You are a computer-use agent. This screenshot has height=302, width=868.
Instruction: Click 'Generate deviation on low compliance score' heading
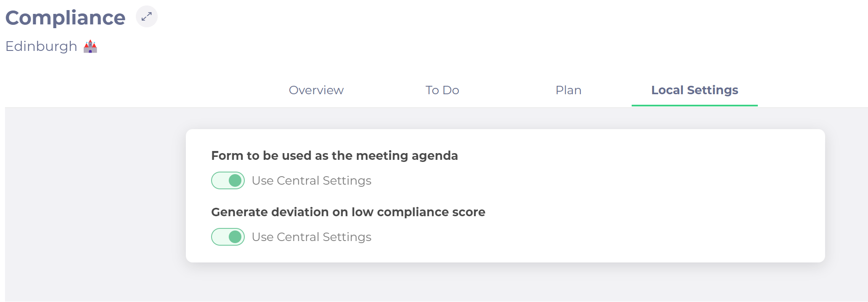coord(348,212)
